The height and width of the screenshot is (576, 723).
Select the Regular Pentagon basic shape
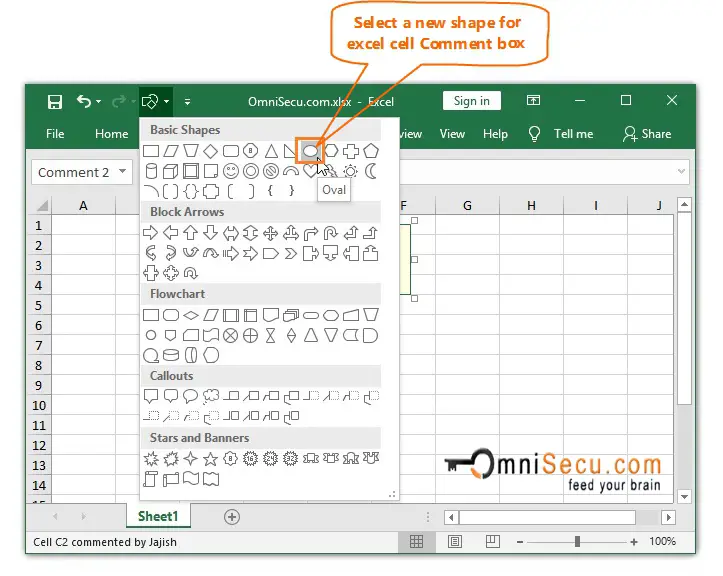point(371,151)
